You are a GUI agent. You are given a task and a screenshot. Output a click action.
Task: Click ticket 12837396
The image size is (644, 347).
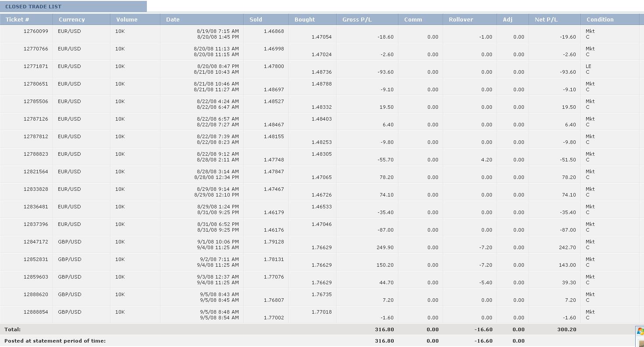coord(36,224)
